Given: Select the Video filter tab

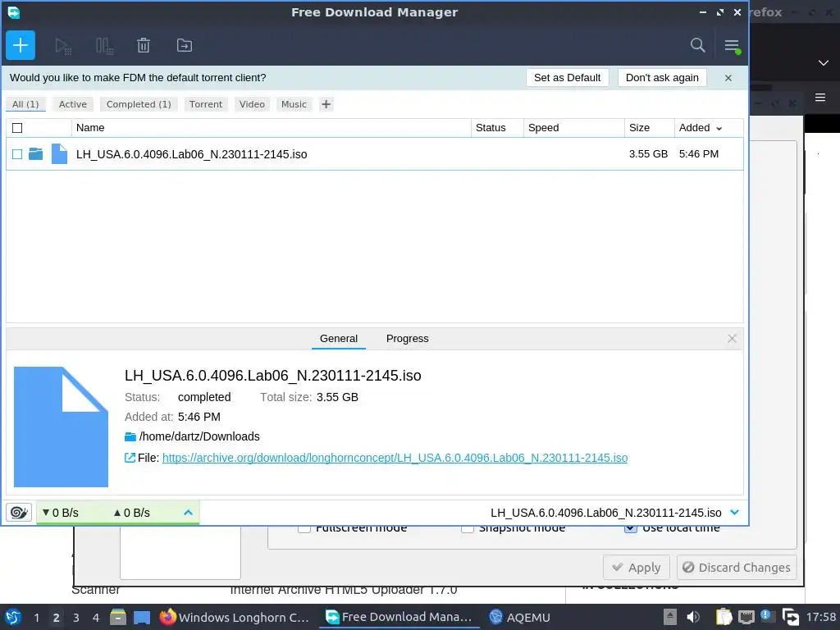Looking at the screenshot, I should [x=252, y=104].
